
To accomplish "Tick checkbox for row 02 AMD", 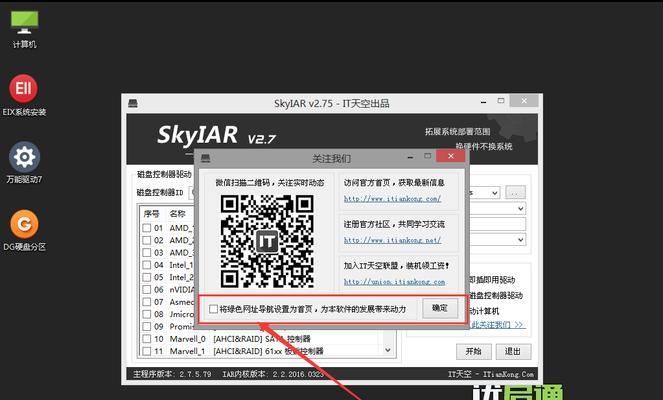I will pyautogui.click(x=147, y=240).
